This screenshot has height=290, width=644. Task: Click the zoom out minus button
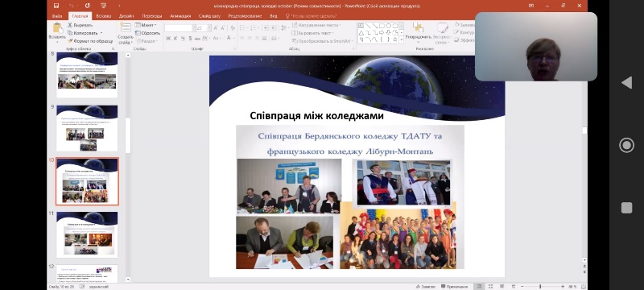click(x=522, y=286)
